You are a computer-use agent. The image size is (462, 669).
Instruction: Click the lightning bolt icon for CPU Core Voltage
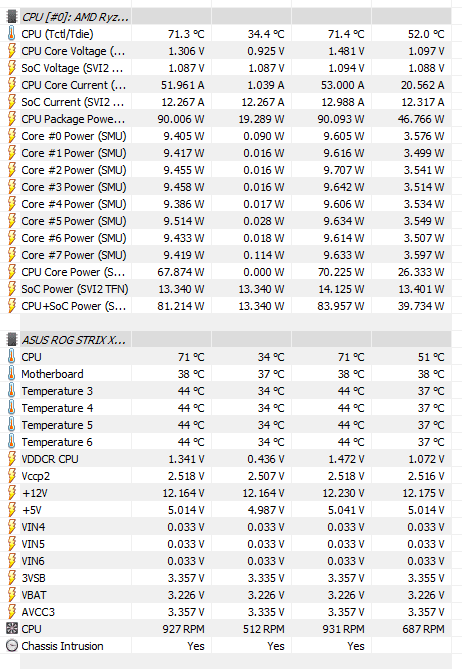[12, 51]
